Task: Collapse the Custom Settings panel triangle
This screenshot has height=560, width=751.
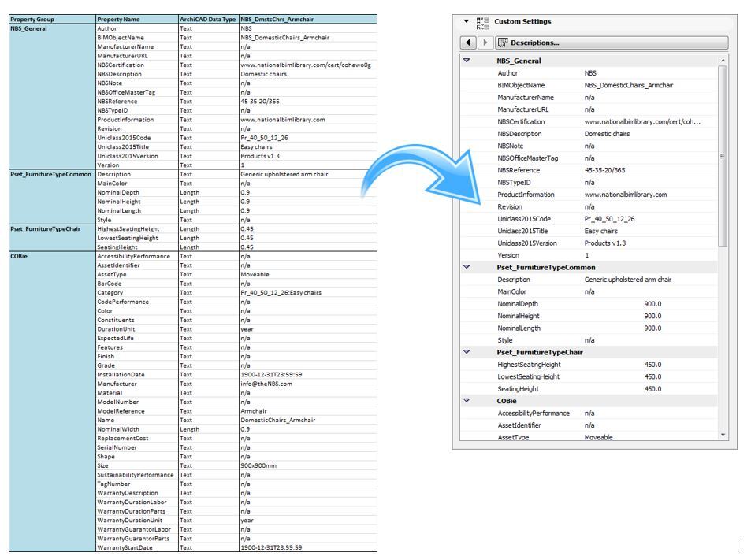Action: coord(466,21)
